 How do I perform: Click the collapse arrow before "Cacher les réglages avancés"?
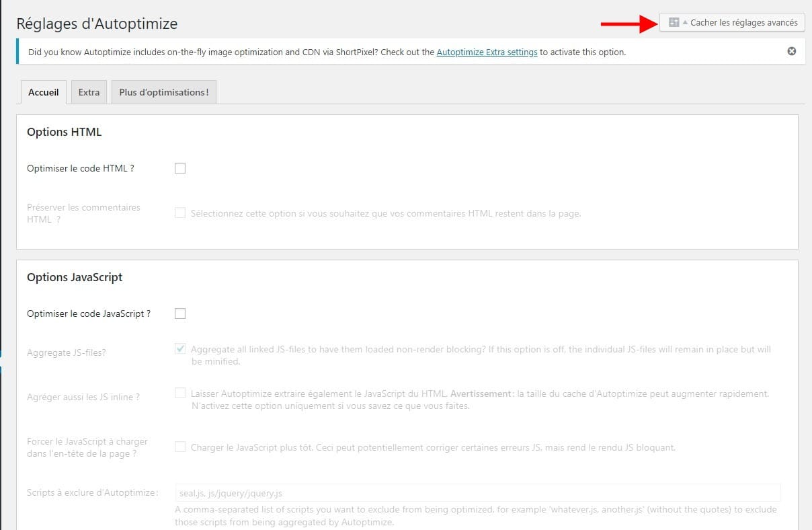click(x=685, y=23)
